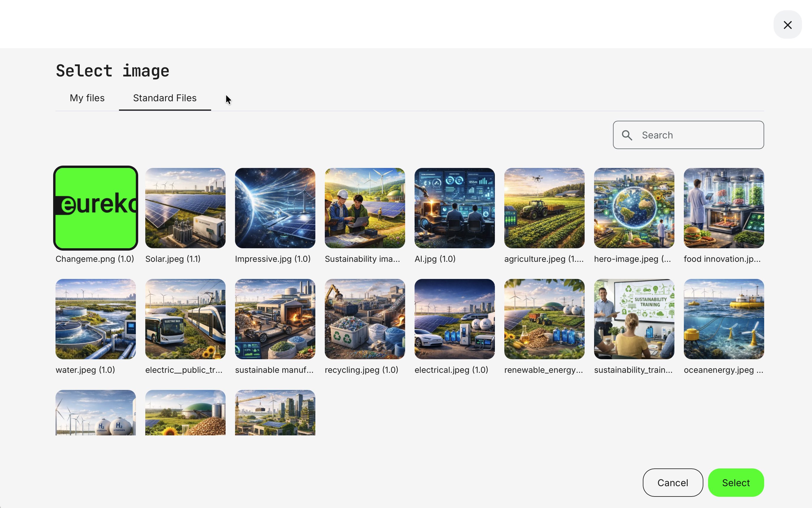Click the search magnifier icon
The height and width of the screenshot is (508, 812).
pos(627,135)
